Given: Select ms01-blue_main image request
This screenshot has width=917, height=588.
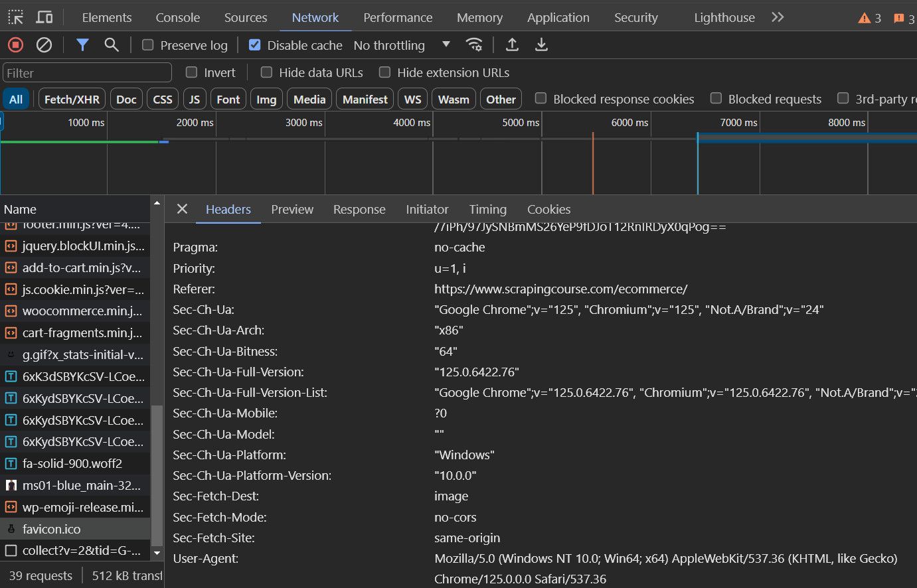Looking at the screenshot, I should [x=75, y=486].
